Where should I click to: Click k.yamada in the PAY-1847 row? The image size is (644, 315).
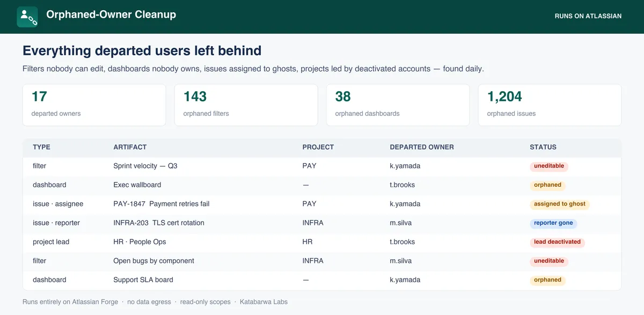point(405,204)
